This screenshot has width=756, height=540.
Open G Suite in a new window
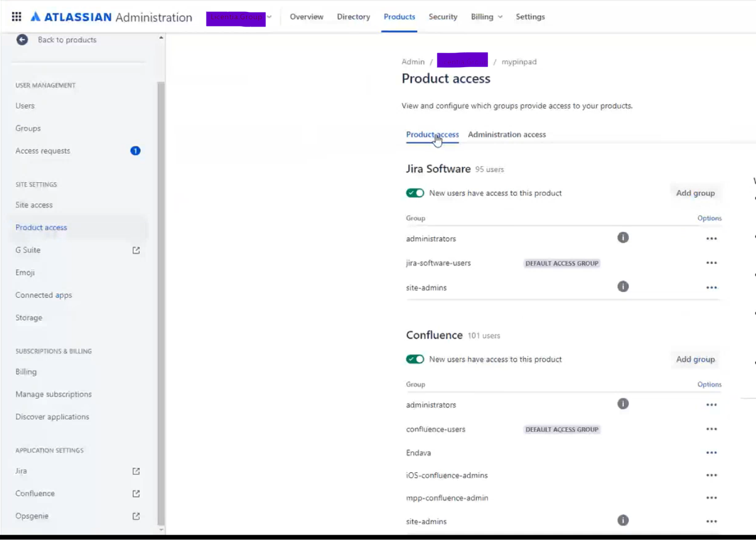(135, 250)
